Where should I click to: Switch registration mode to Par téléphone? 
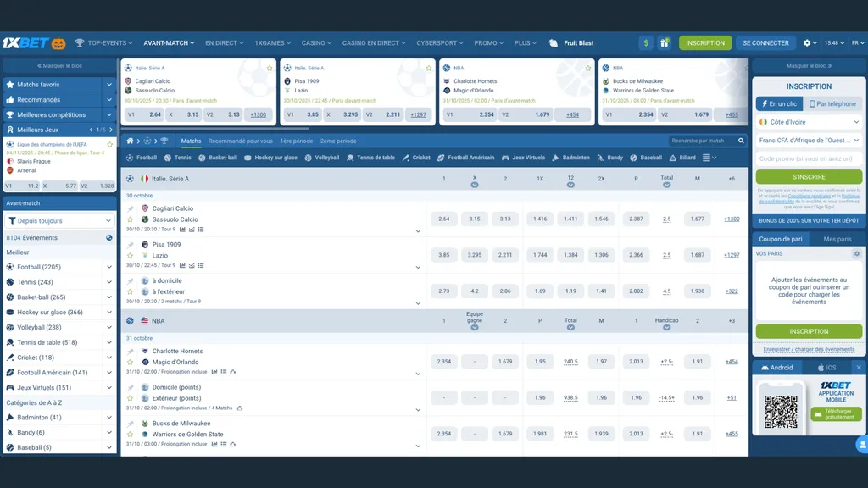tap(833, 104)
